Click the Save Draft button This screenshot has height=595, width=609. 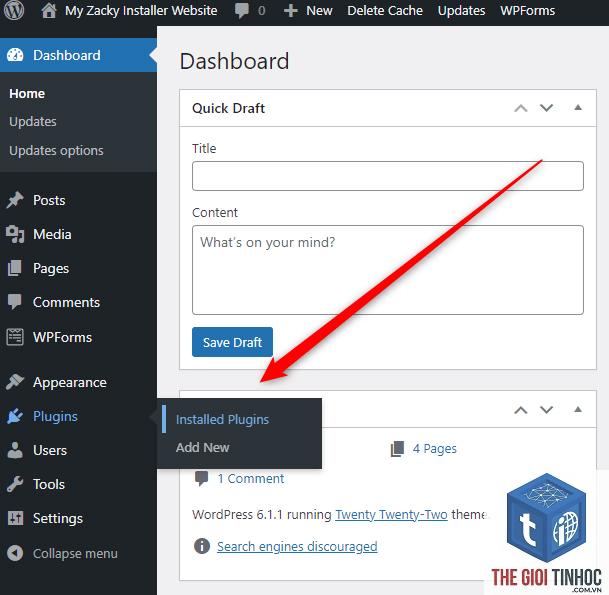[x=232, y=342]
